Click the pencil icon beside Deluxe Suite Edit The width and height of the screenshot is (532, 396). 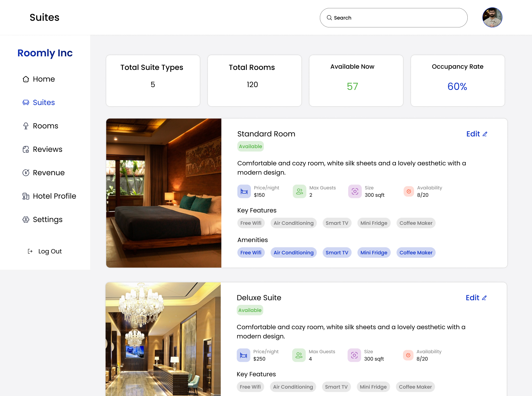484,298
